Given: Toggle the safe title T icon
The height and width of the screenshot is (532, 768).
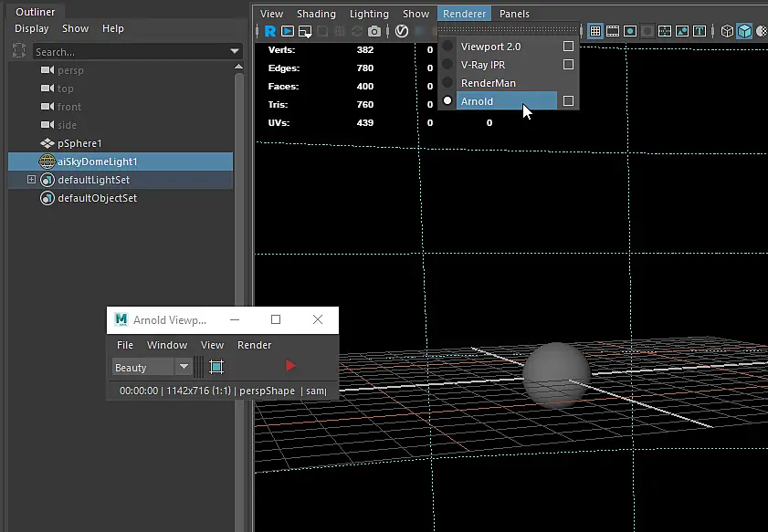Looking at the screenshot, I should [x=700, y=31].
